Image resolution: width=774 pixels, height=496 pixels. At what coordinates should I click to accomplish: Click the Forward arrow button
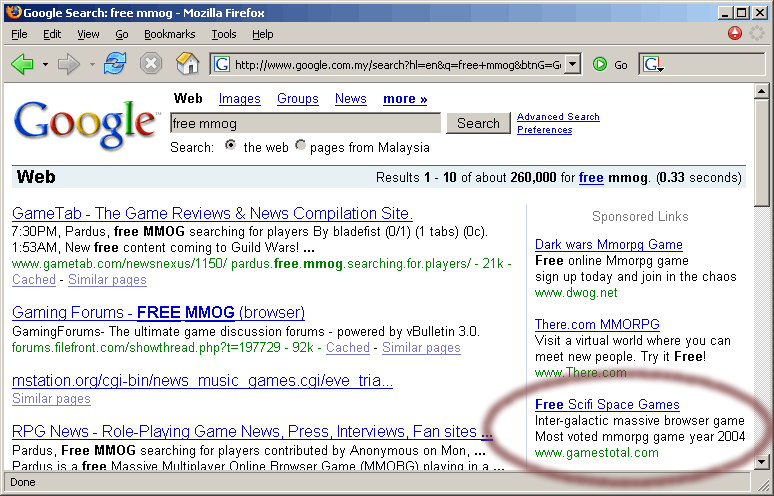click(x=68, y=64)
